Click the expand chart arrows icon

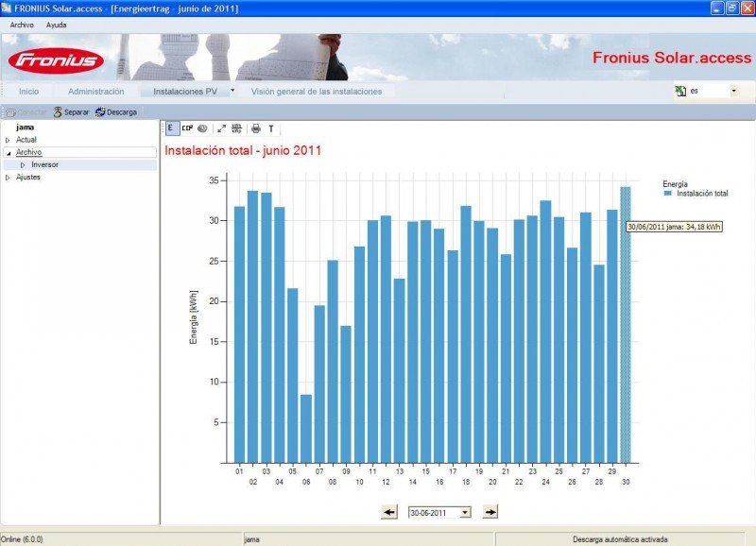221,128
